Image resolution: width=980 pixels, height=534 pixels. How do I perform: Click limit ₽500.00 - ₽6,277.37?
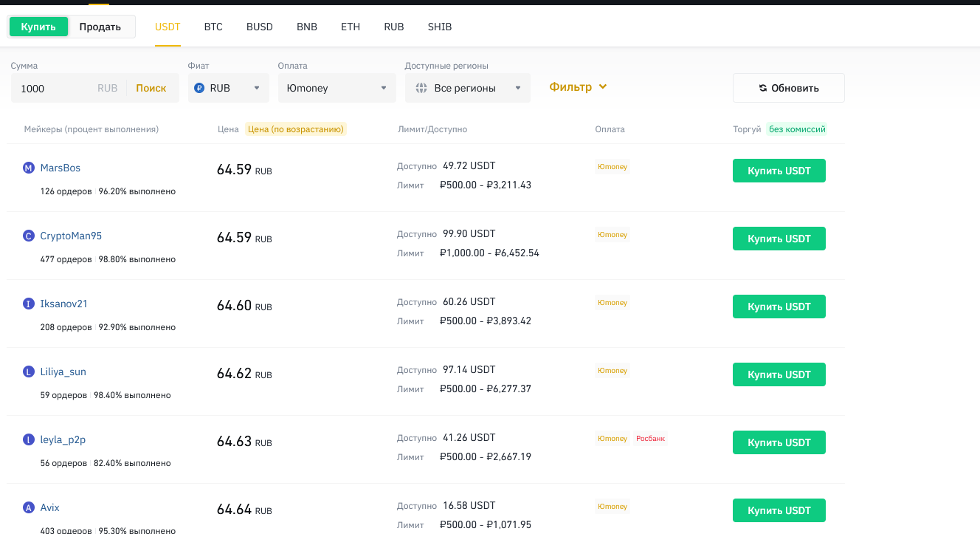pos(486,388)
